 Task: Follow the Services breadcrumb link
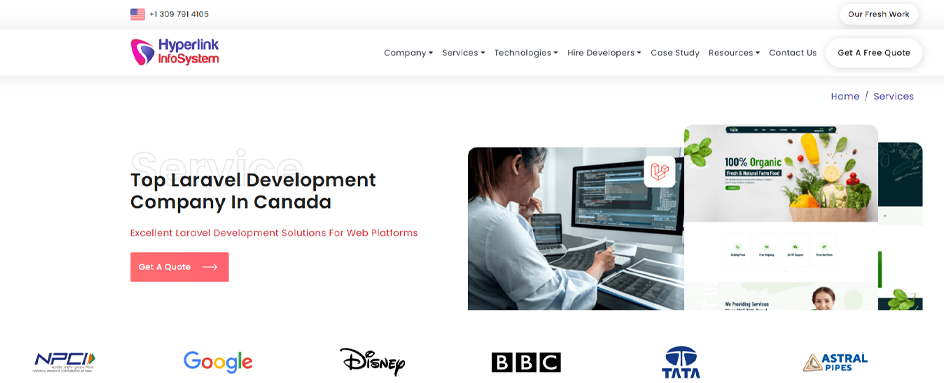(893, 96)
